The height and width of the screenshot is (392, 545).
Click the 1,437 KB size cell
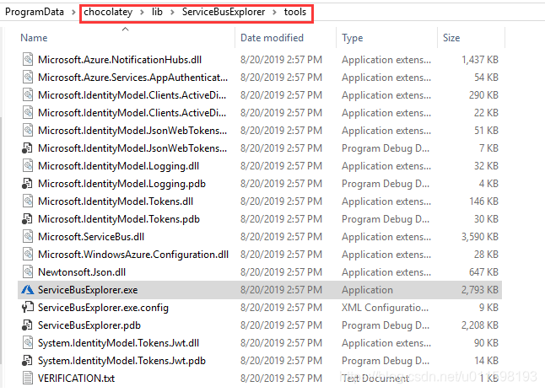(480, 60)
